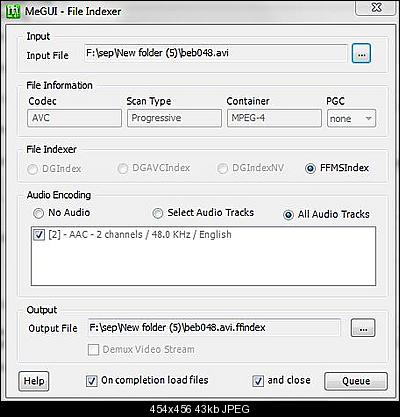
Task: Uncheck the AAC 2 channels English track
Action: (x=39, y=235)
